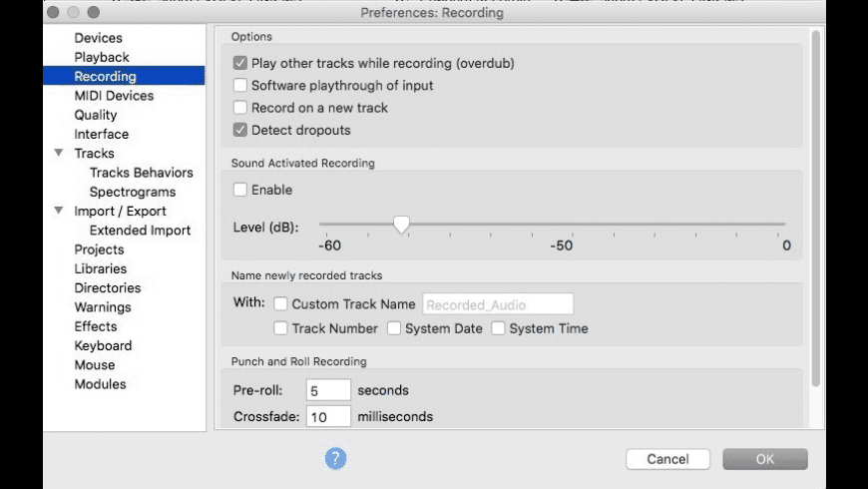Check Record on a new track
The height and width of the screenshot is (489, 868).
[239, 108]
